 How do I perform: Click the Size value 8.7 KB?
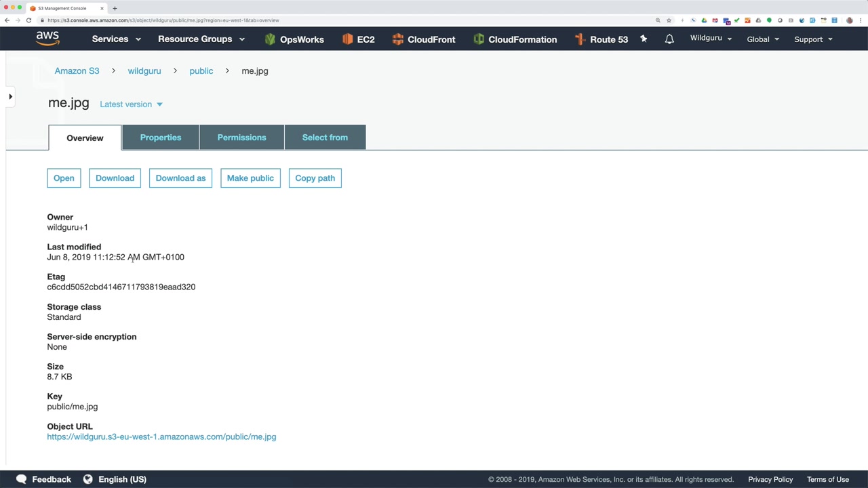59,377
